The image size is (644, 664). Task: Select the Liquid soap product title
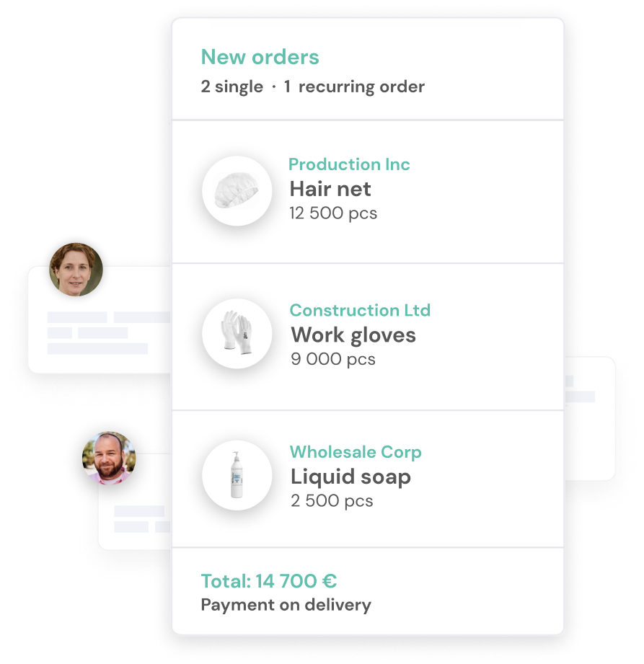point(350,477)
